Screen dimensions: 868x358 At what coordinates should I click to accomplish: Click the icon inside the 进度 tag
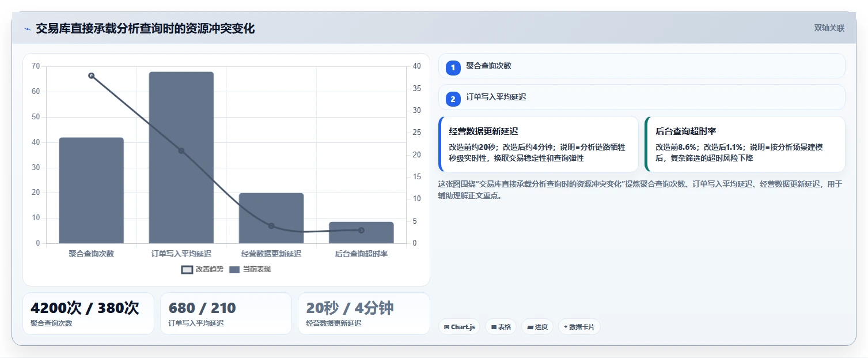(x=530, y=327)
